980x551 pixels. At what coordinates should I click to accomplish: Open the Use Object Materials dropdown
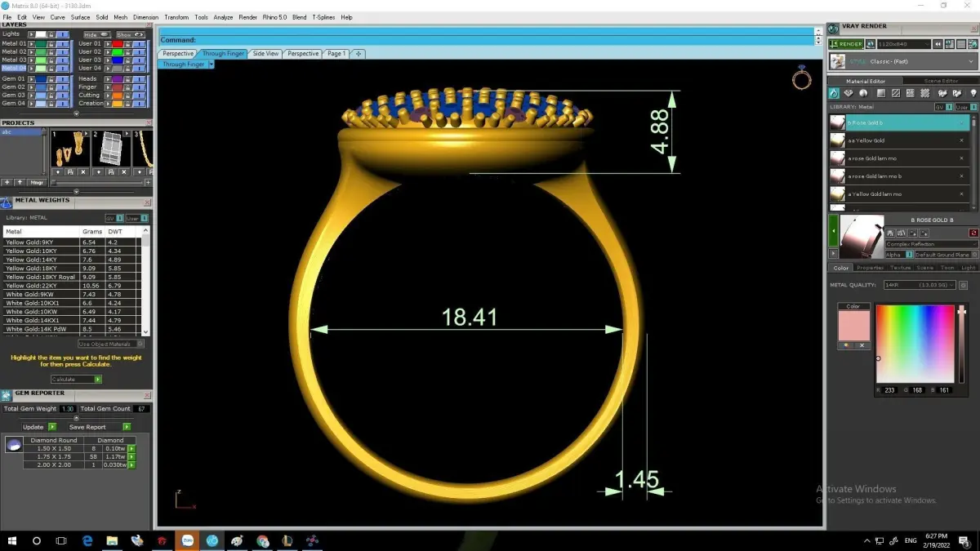pos(111,344)
